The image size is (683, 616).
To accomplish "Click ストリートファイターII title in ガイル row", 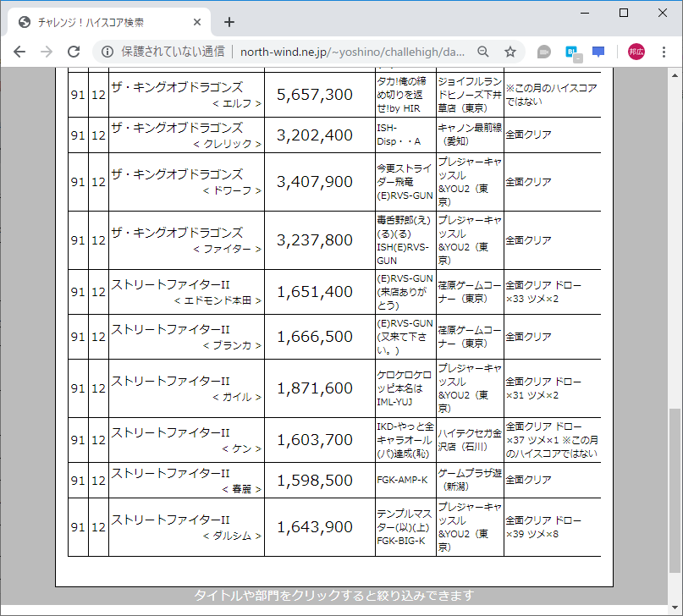I will tap(170, 381).
